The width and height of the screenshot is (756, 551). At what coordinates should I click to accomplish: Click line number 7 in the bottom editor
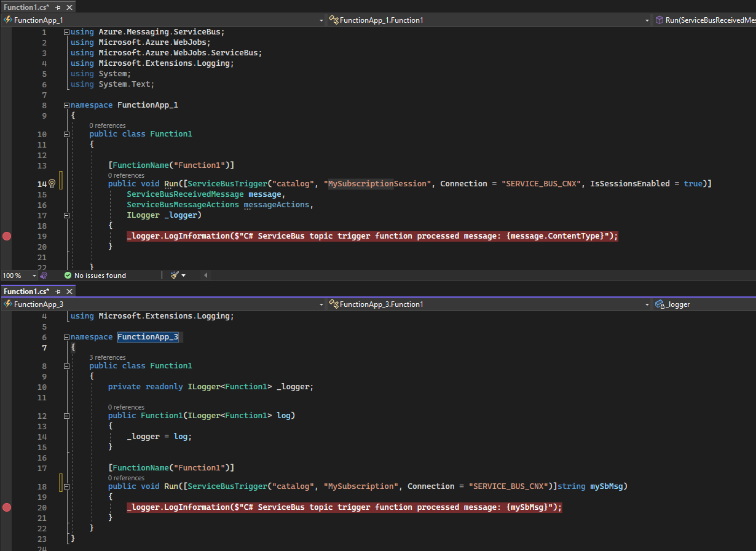[x=44, y=348]
